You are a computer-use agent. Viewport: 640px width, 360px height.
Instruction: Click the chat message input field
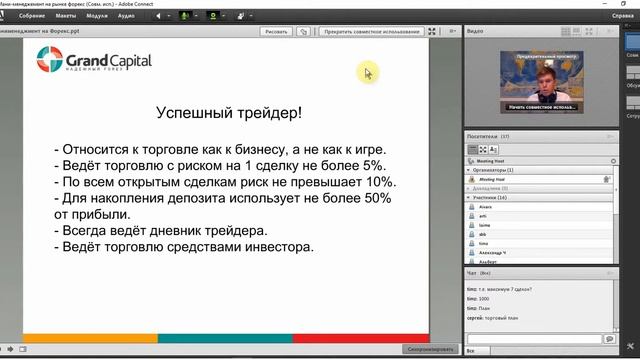coord(535,339)
